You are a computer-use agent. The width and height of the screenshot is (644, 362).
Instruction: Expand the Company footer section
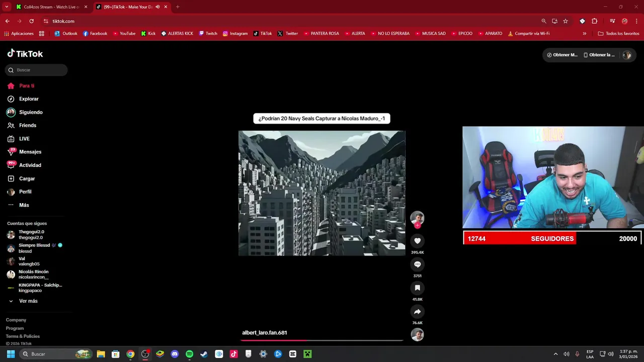pos(16,320)
